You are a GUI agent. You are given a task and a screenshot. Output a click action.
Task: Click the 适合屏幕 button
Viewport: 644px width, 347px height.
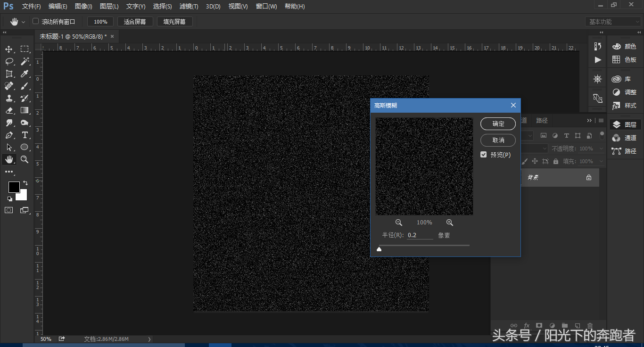(135, 22)
